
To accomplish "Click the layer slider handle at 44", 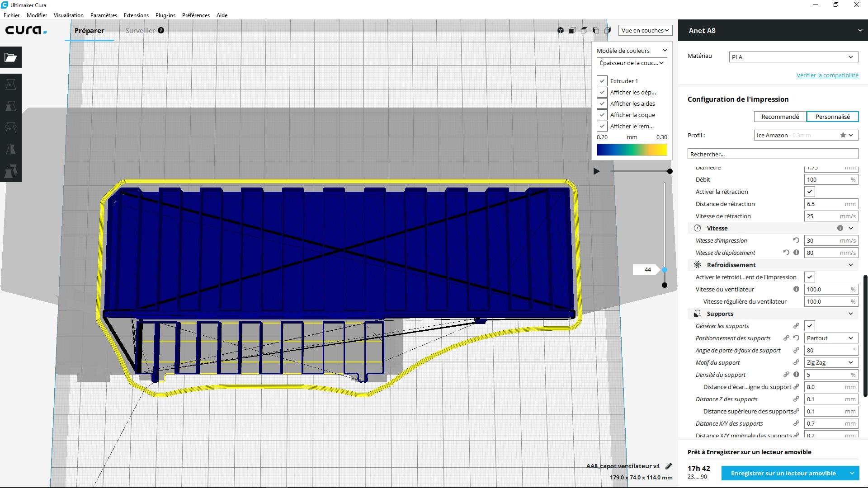I will [x=664, y=270].
